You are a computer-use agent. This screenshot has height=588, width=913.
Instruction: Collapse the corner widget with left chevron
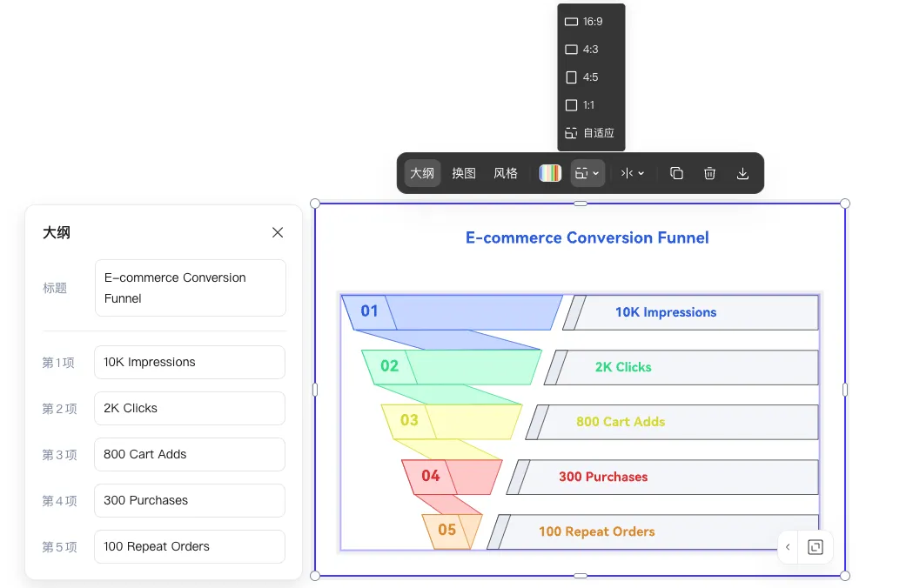pyautogui.click(x=788, y=547)
